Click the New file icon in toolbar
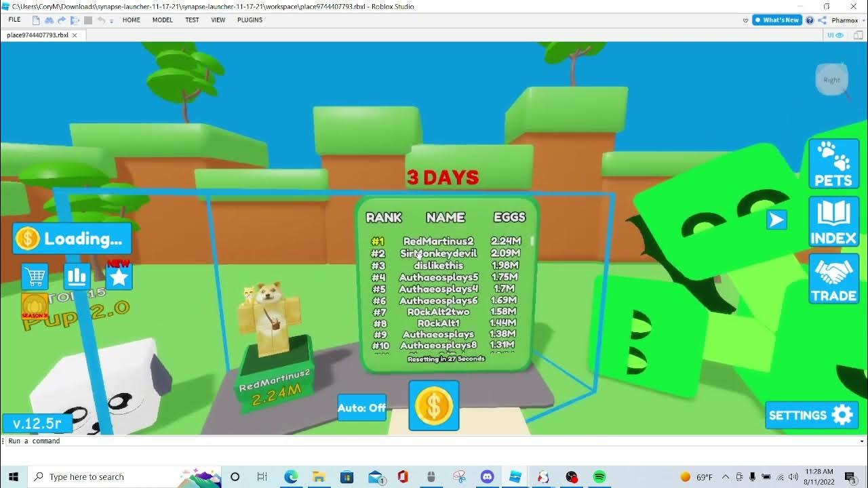The image size is (868, 488). [36, 20]
